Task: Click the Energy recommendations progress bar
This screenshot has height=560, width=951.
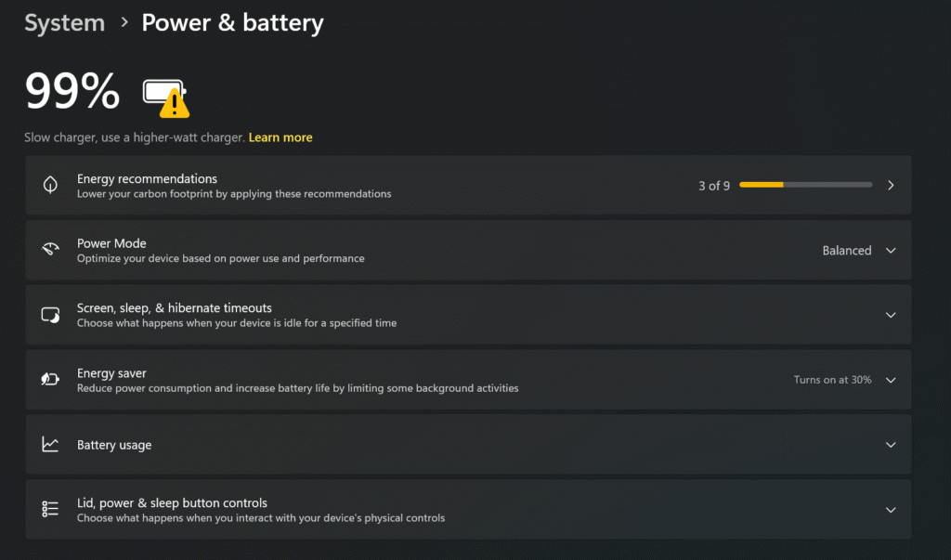Action: click(x=805, y=186)
